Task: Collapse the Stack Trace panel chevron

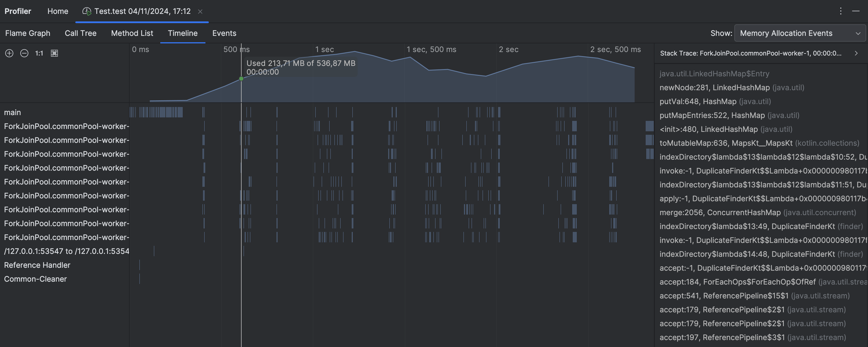Action: pos(856,53)
